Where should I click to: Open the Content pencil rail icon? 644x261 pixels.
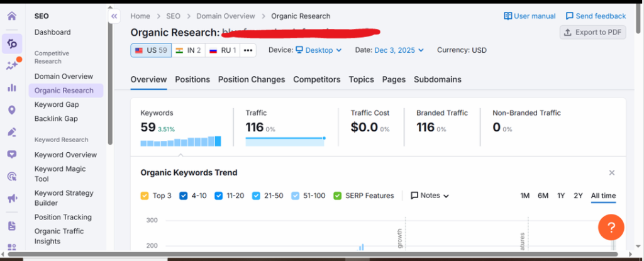pyautogui.click(x=12, y=132)
